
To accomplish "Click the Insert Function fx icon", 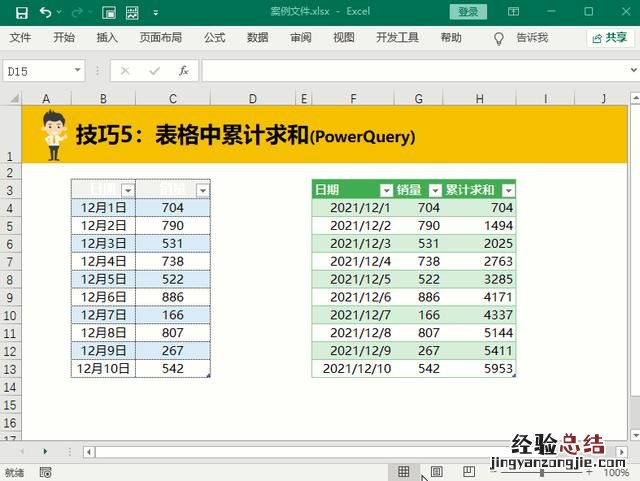I will click(x=183, y=71).
